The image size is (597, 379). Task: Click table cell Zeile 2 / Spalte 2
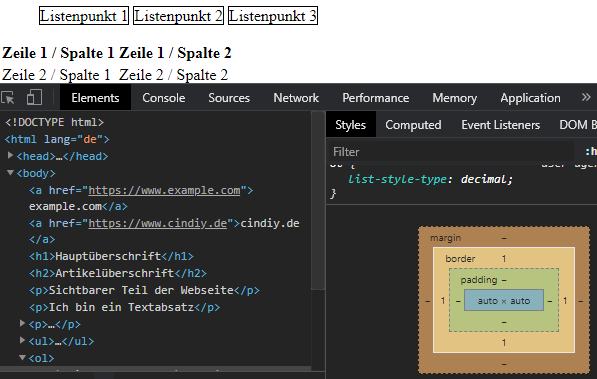click(x=173, y=75)
